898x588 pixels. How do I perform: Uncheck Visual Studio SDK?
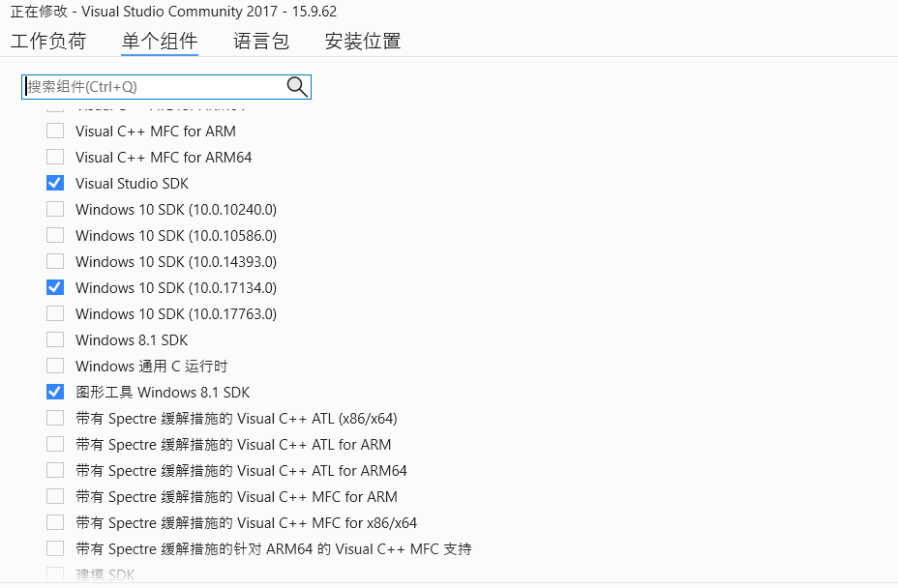tap(55, 183)
